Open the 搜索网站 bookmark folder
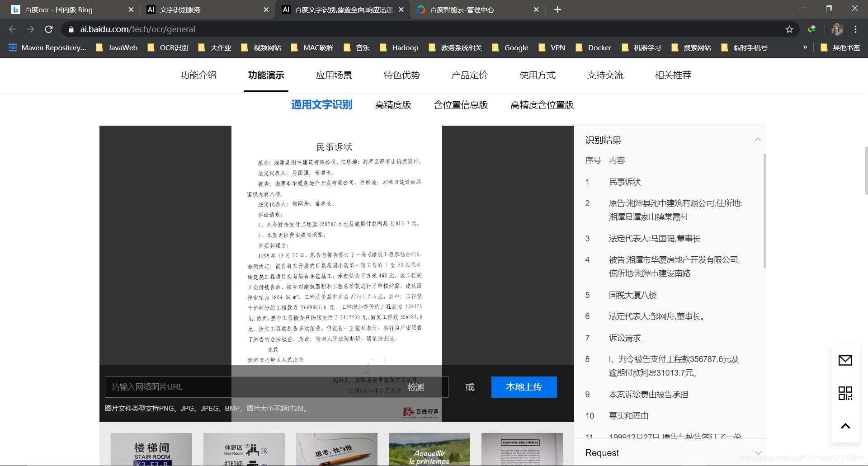This screenshot has width=868, height=466. click(x=691, y=47)
